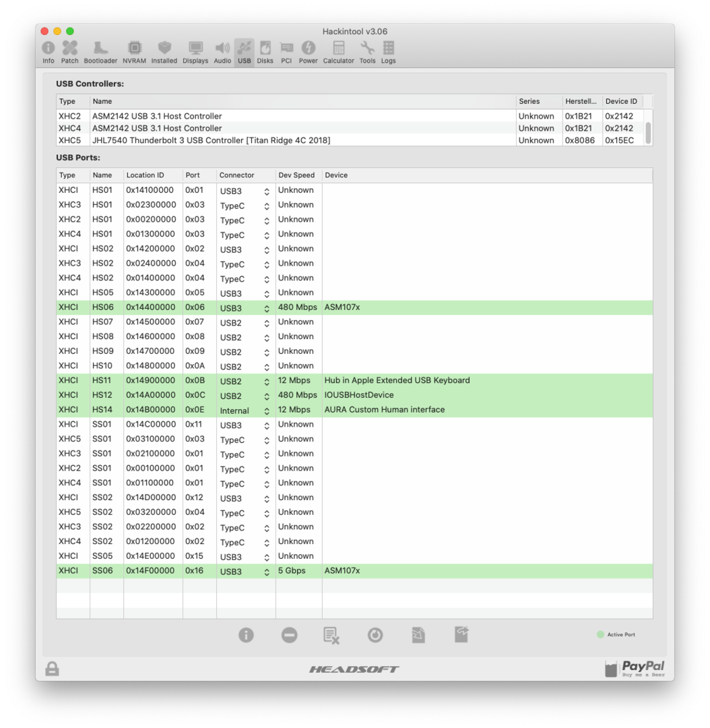The width and height of the screenshot is (710, 728).
Task: Open the Tools toolbar section
Action: coord(367,53)
